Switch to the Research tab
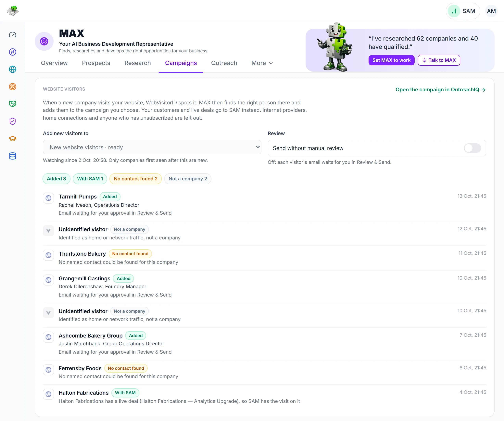Viewport: 504px width, 421px height. pos(138,63)
